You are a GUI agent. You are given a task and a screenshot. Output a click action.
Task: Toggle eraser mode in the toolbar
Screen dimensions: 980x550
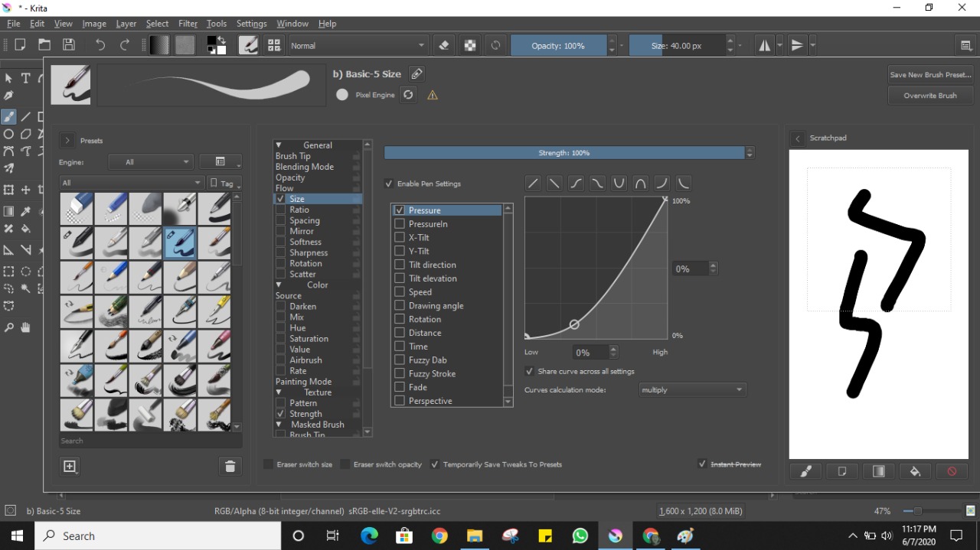coord(444,45)
